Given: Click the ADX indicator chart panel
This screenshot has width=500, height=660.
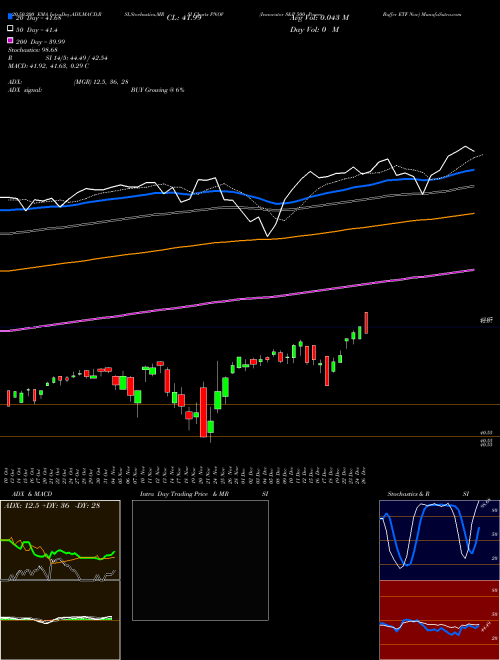Looking at the screenshot, I should pyautogui.click(x=60, y=540).
